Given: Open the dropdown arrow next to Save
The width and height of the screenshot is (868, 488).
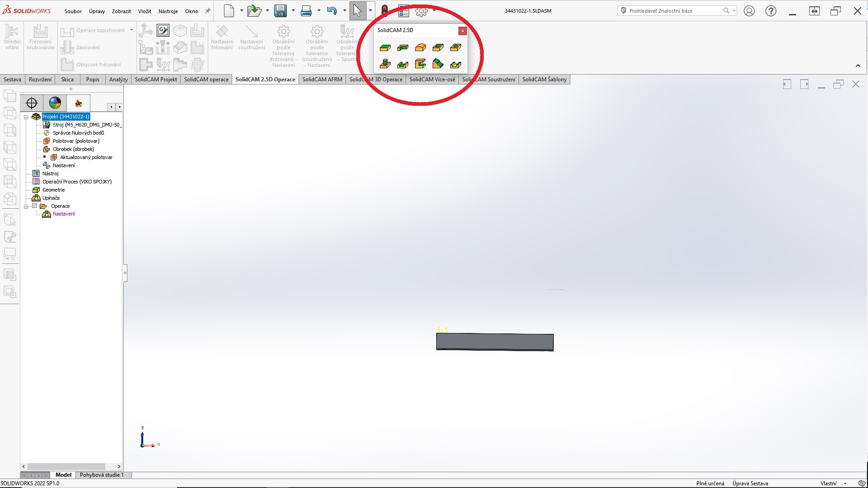Looking at the screenshot, I should (x=293, y=11).
